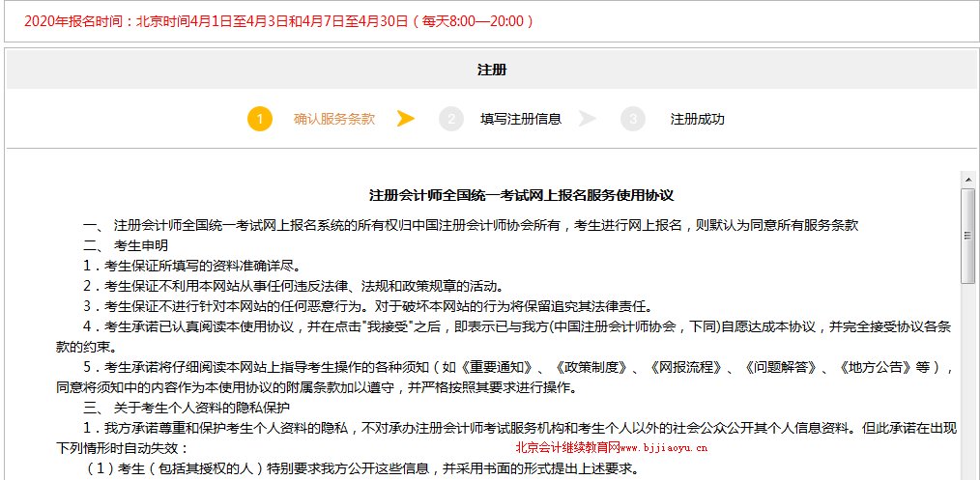Click the line beginning 一、注册会计师全国统一考试网上报名系统
The height and width of the screenshot is (480, 980).
click(x=472, y=225)
